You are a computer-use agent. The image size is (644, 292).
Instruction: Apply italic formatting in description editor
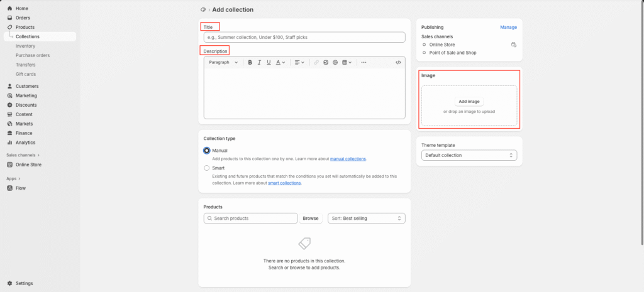click(x=259, y=62)
